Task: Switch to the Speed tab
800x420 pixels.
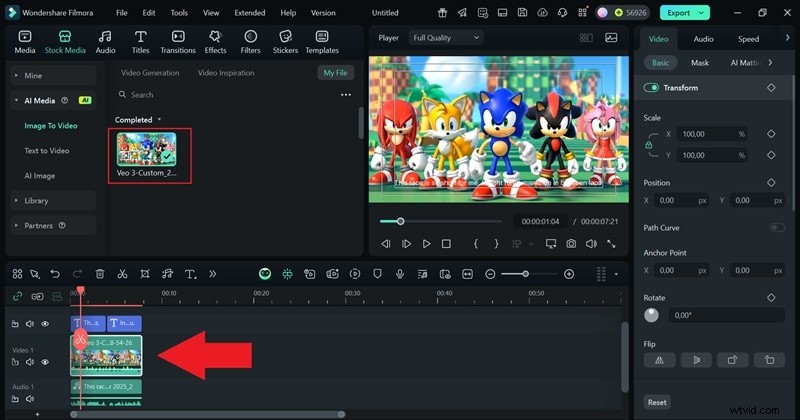Action: pos(748,39)
